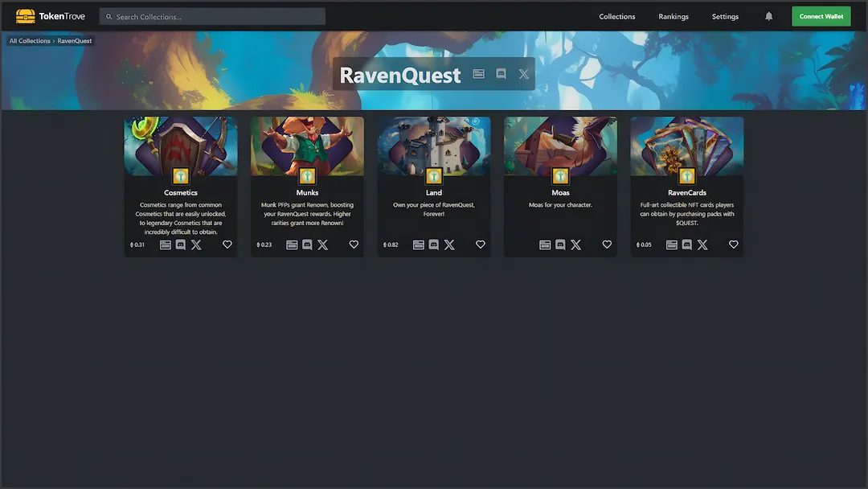Open the Moas Discord icon
Viewport: 868px width, 489px height.
[x=560, y=244]
